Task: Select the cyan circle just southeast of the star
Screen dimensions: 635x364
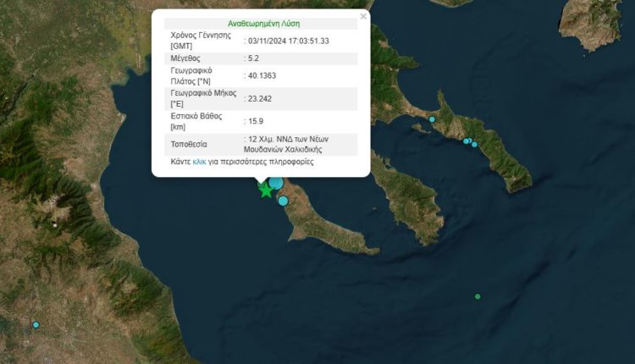Action: click(x=284, y=201)
